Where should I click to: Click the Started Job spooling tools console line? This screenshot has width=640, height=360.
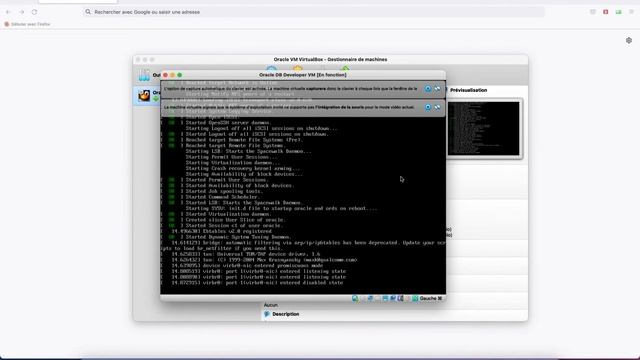click(x=224, y=191)
